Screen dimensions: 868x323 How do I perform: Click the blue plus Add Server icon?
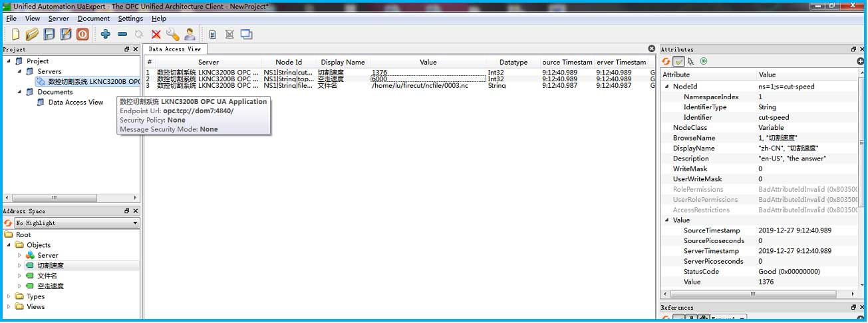106,34
